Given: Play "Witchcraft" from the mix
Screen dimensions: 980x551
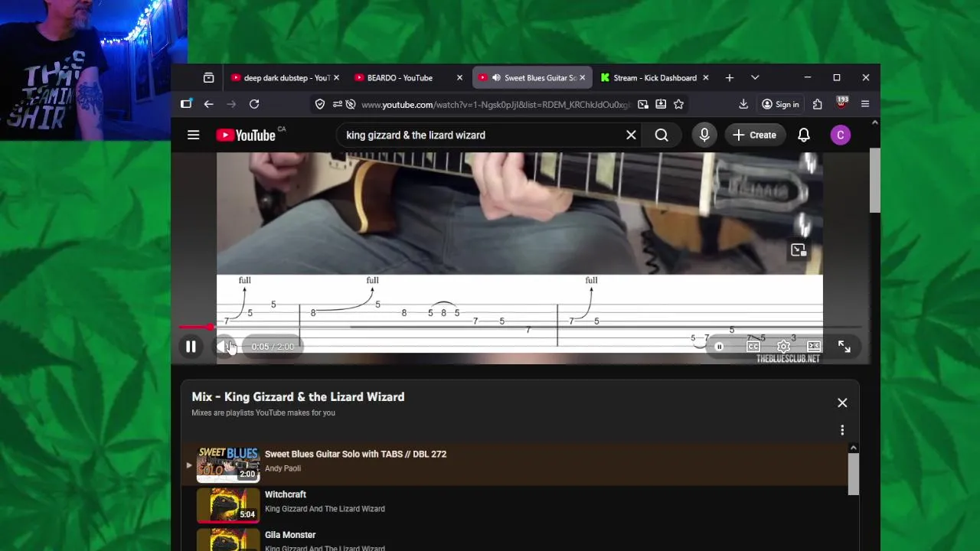Looking at the screenshot, I should click(514, 504).
